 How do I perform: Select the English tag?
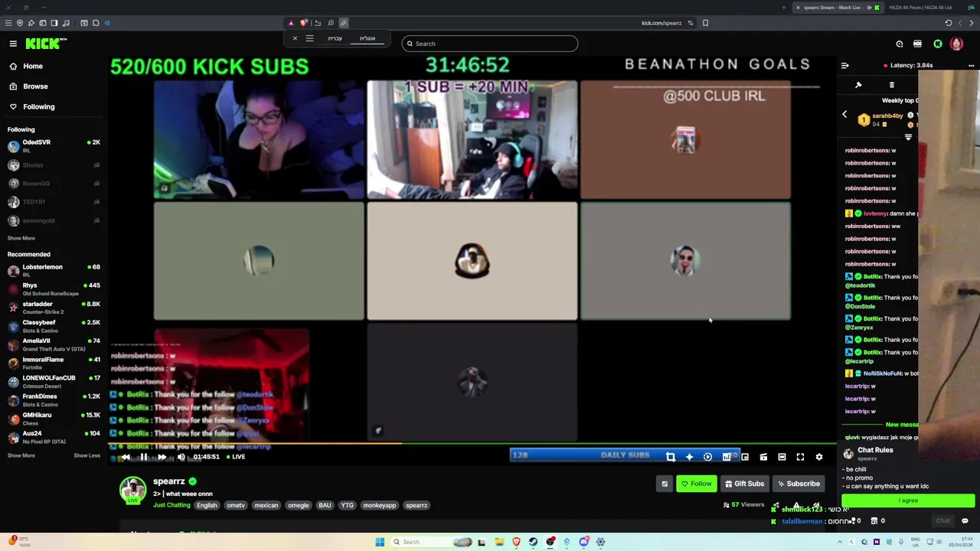(x=207, y=505)
